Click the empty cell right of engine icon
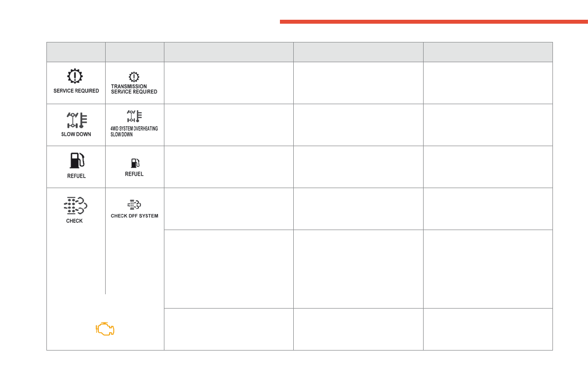The image size is (588, 392). (229, 329)
